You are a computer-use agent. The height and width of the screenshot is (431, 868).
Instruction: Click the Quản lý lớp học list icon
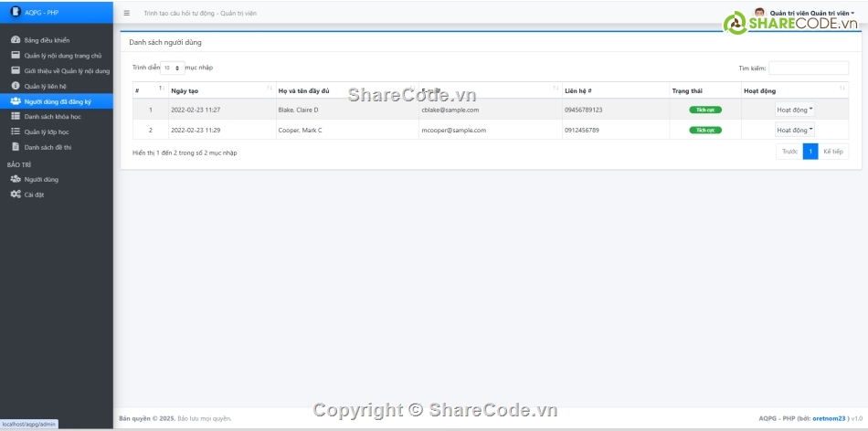(16, 131)
